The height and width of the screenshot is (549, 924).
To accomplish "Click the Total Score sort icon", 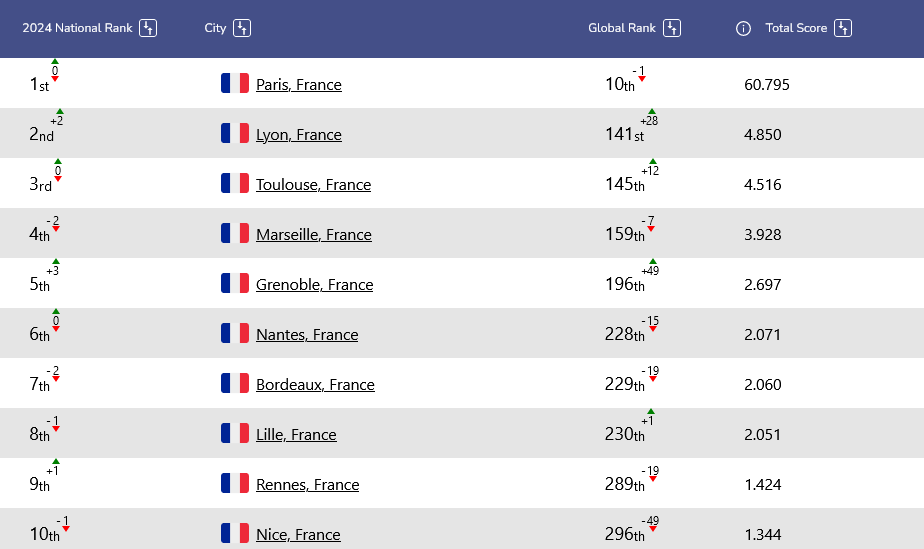I will tap(843, 28).
